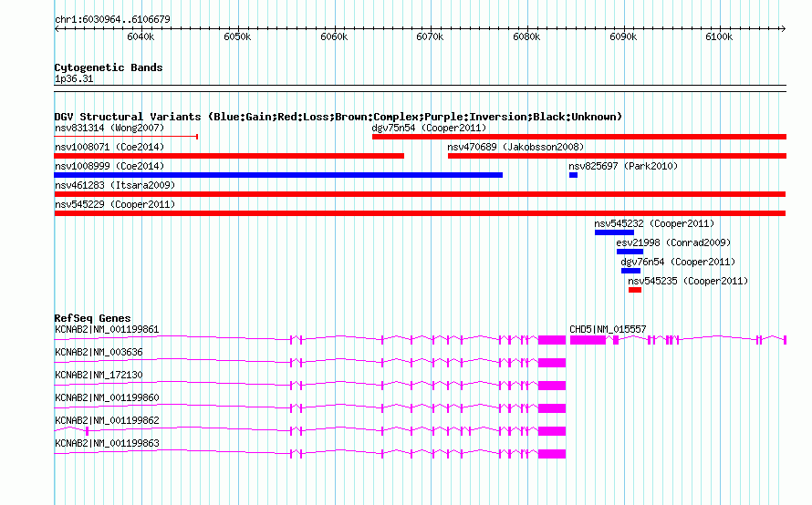Click the RefSeq Genes track title
This screenshot has width=812, height=505.
[x=92, y=318]
